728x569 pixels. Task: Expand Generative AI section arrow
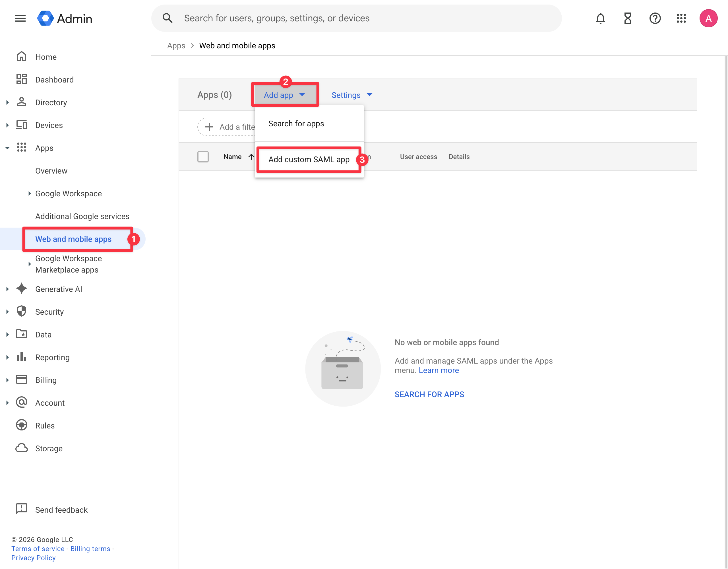[x=7, y=289]
